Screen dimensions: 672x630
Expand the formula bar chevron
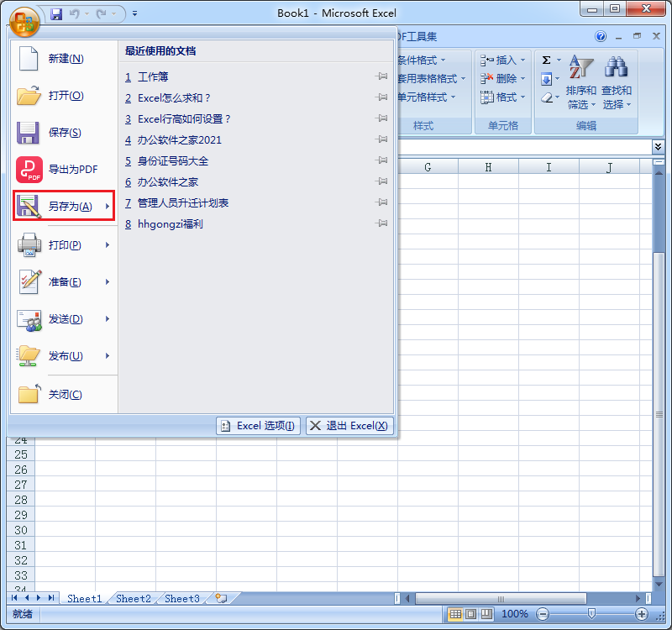[x=659, y=147]
